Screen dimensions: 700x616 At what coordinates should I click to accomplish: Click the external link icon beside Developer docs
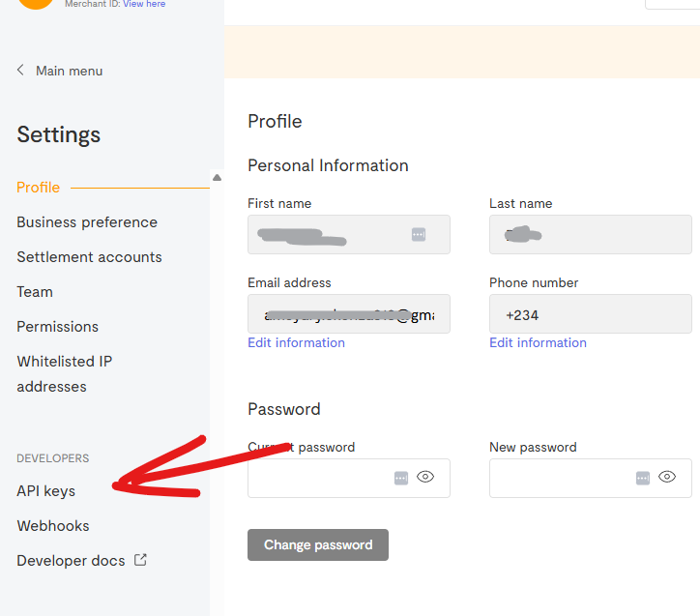click(x=140, y=560)
